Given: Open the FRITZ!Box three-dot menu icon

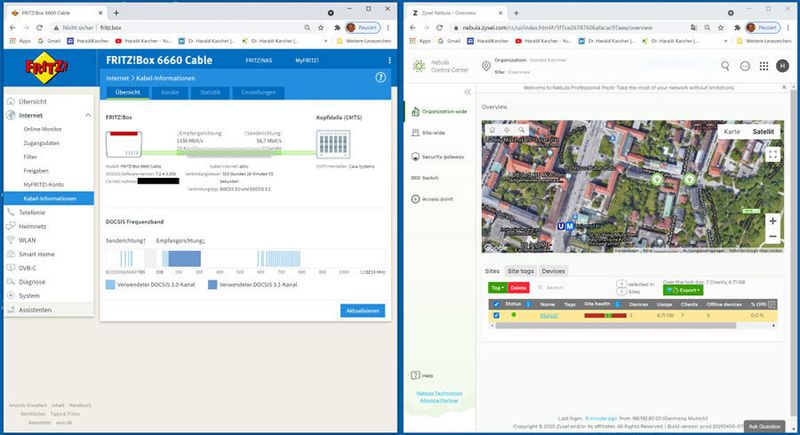Looking at the screenshot, I should [x=389, y=60].
